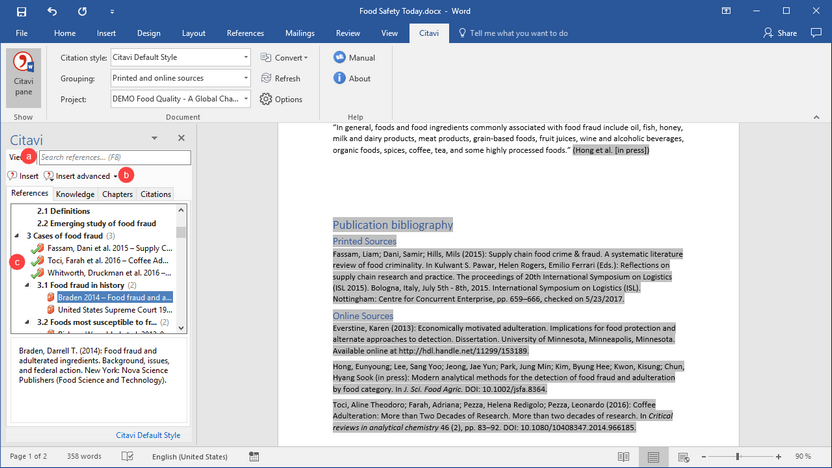Undo the last action
Screen dimensions: 832x468
point(51,11)
